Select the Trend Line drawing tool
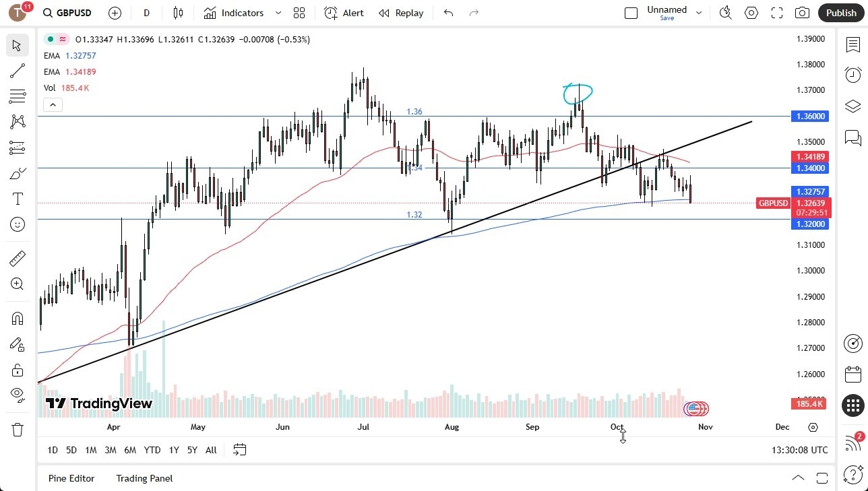Viewport: 868px width, 491px height. click(17, 71)
